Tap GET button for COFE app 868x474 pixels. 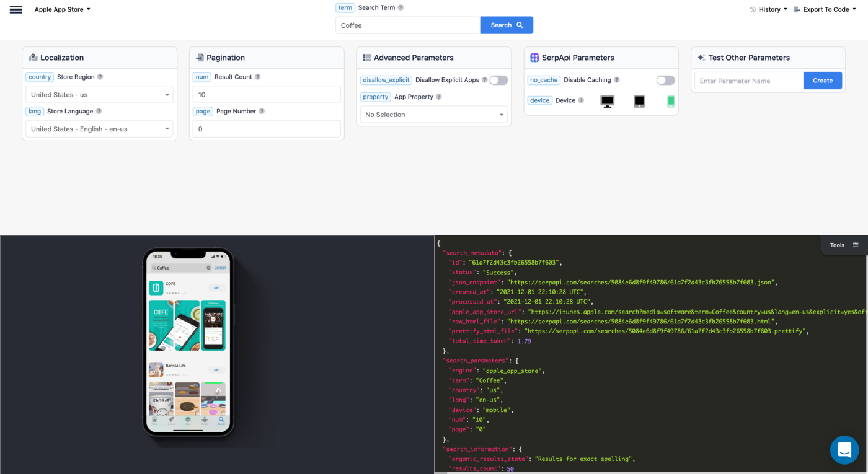[217, 288]
